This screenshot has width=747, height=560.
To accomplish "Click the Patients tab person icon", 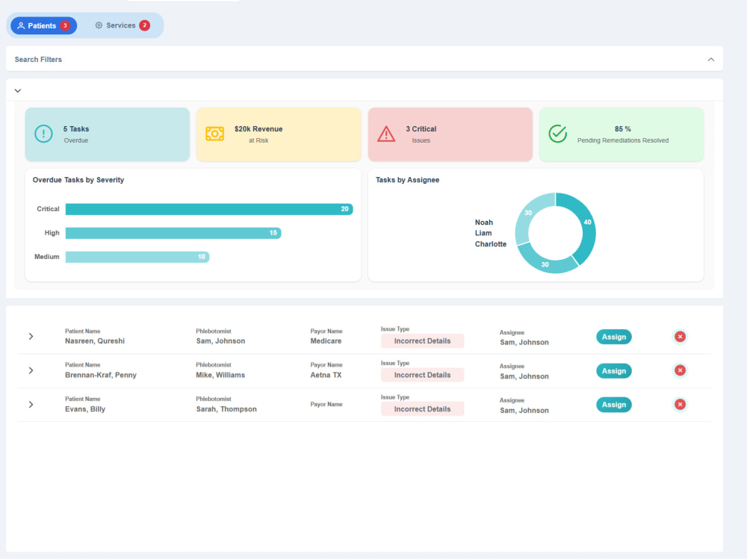I will pos(21,25).
